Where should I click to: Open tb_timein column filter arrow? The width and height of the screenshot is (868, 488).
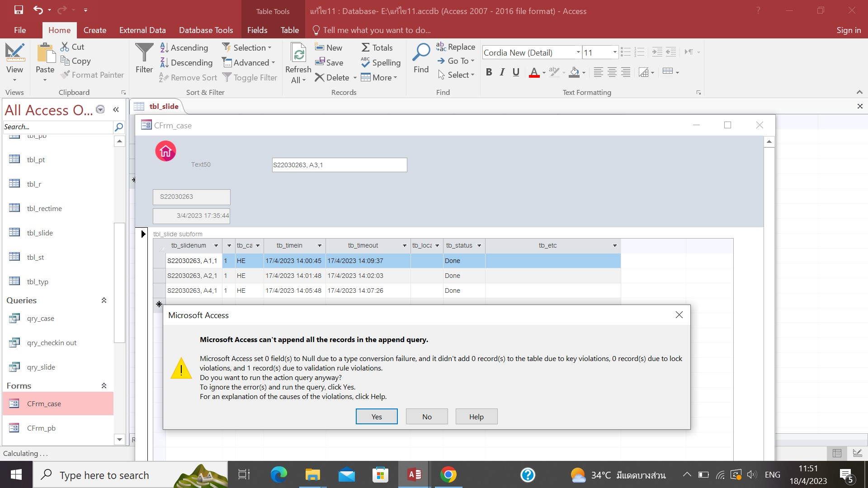coord(320,245)
